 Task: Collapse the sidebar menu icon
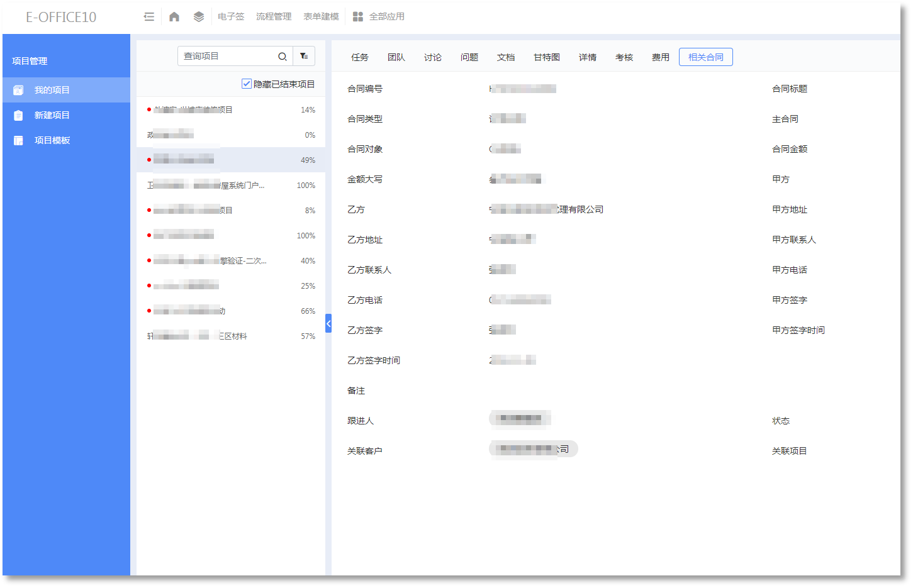coord(149,17)
